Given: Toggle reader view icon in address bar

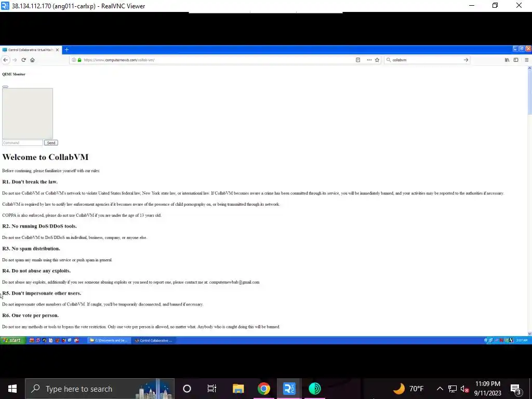Looking at the screenshot, I should 358,60.
